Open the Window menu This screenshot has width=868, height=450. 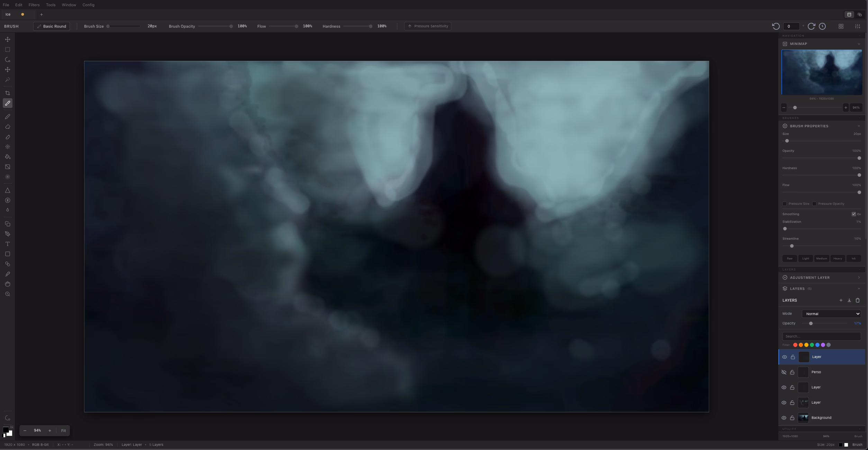pyautogui.click(x=69, y=5)
